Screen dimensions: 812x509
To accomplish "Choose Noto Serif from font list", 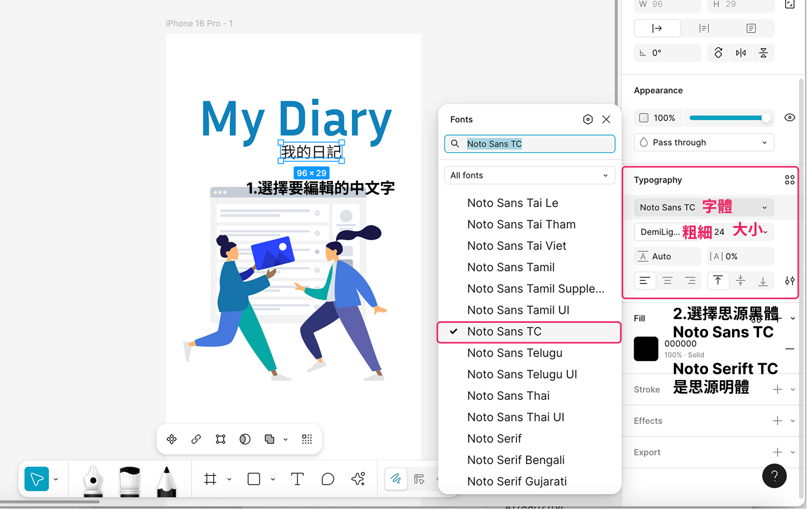I will (x=494, y=439).
